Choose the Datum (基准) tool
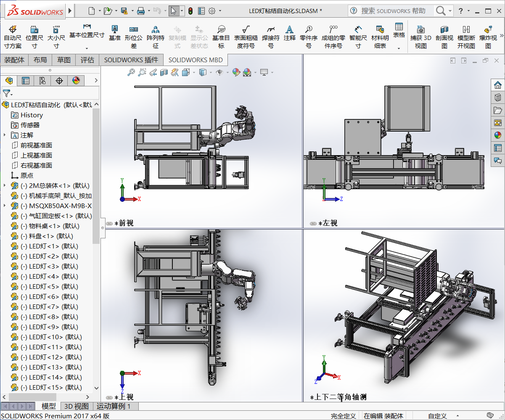 tap(115, 33)
